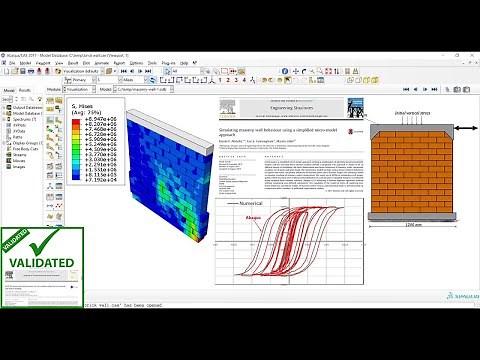Click the Synchronize field output icon
Screen dimensions: 480x360
[x=152, y=80]
